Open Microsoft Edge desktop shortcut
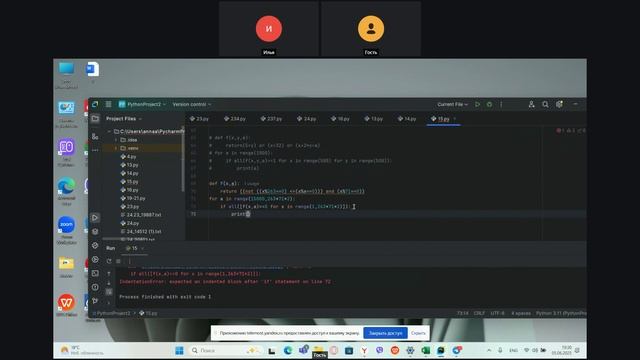 67,191
